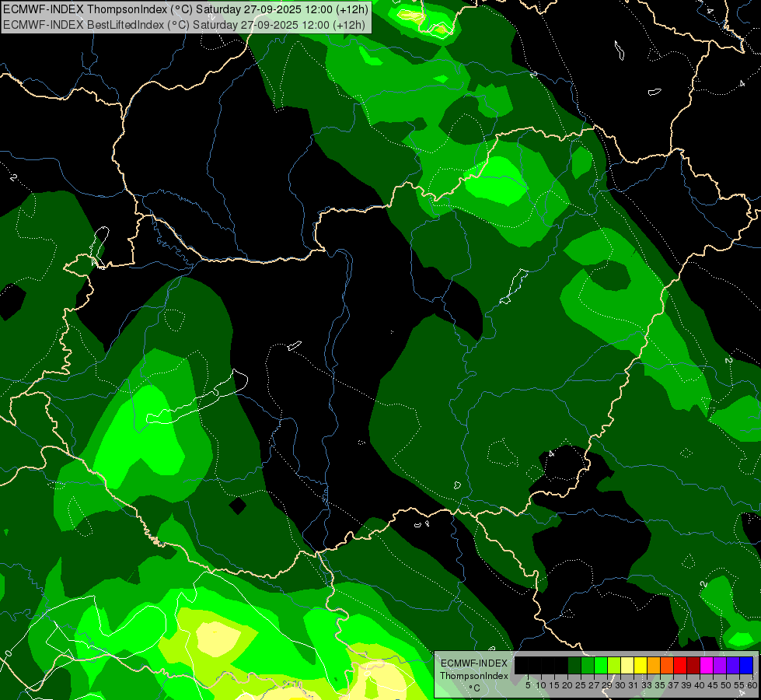Click the contour label 4 above the legend
The height and width of the screenshot is (700, 761).
[551, 453]
